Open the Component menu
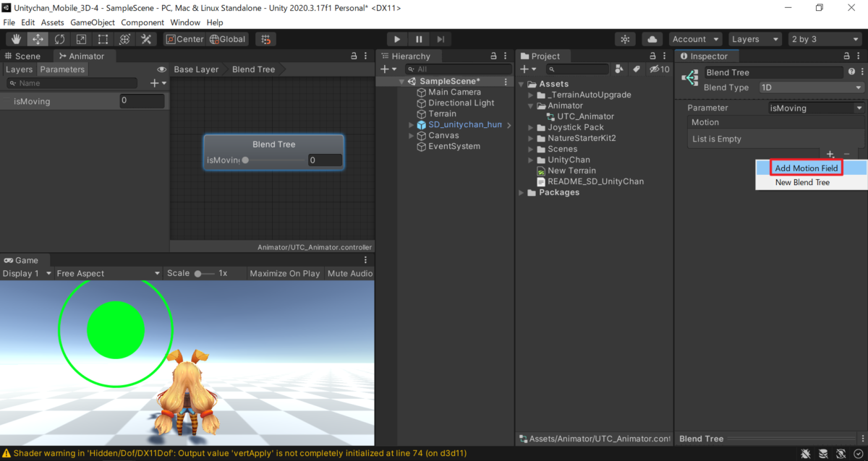The height and width of the screenshot is (461, 868). pyautogui.click(x=142, y=22)
